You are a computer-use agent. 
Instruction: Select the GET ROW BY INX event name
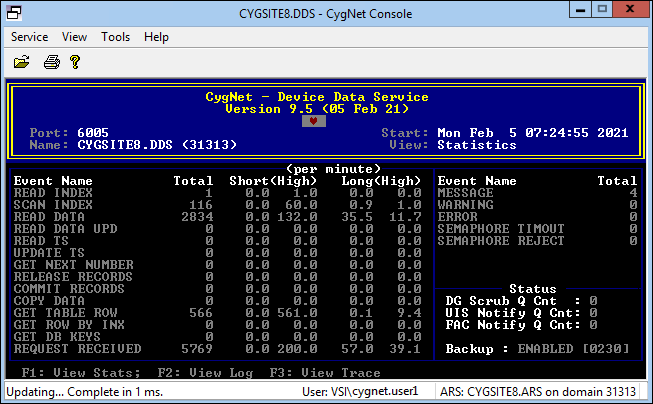[x=69, y=325]
